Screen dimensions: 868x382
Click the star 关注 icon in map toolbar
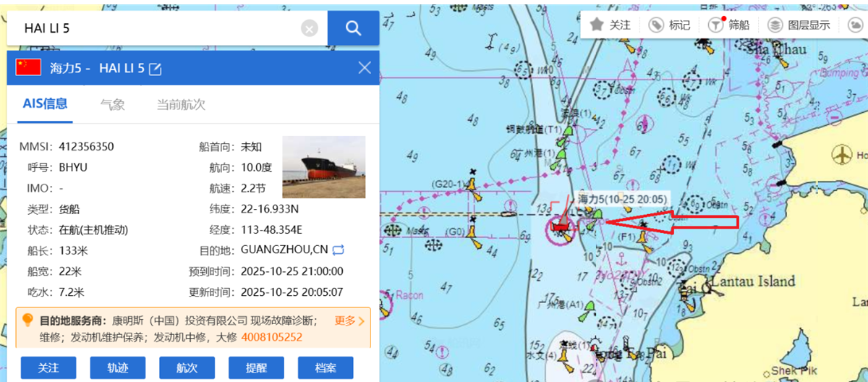pyautogui.click(x=597, y=25)
